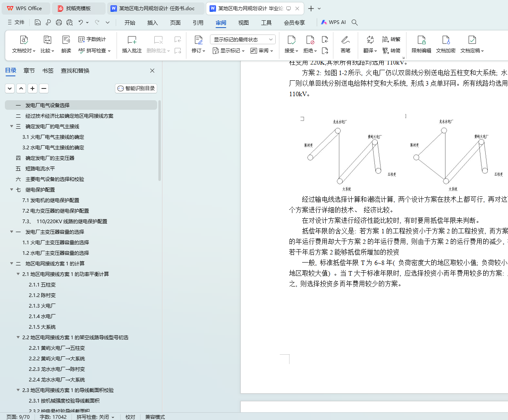Start 朗读 read aloud

pos(66,45)
